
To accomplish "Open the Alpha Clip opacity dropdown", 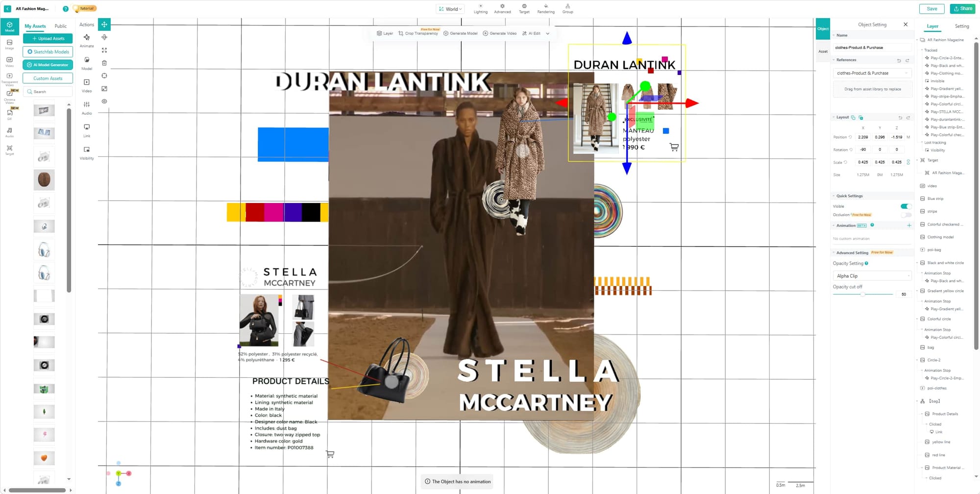I will point(872,276).
